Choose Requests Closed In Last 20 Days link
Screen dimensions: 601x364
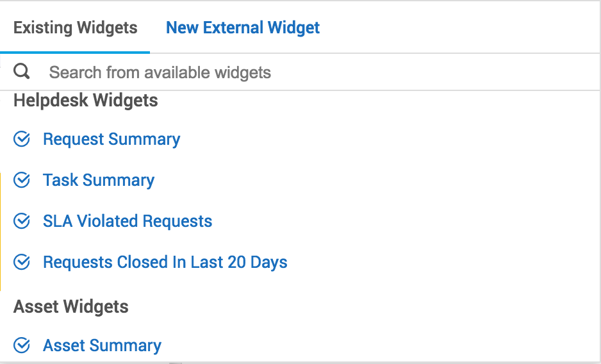(165, 262)
